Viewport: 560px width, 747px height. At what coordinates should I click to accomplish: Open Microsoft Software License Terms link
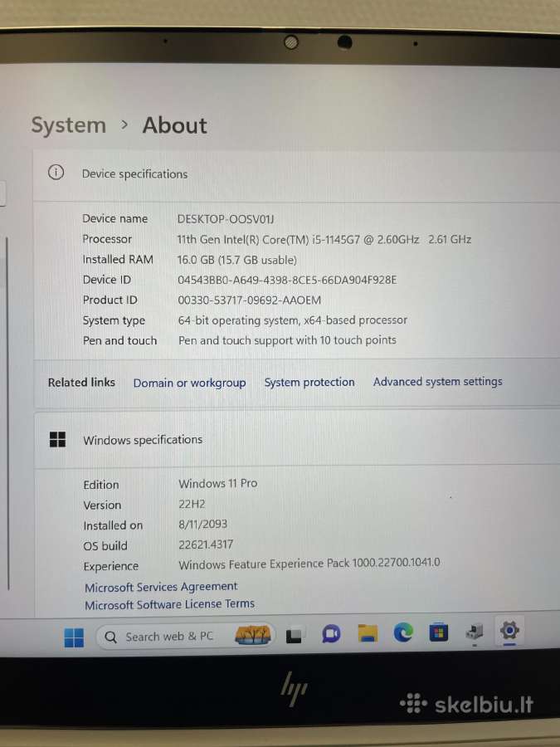coord(169,604)
